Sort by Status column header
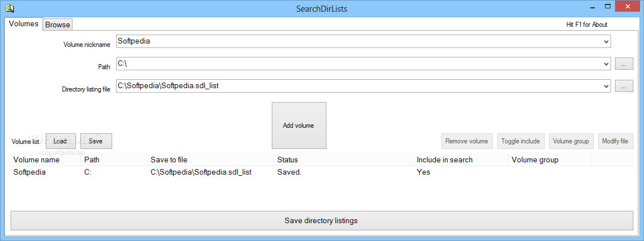This screenshot has width=644, height=241. (x=343, y=160)
